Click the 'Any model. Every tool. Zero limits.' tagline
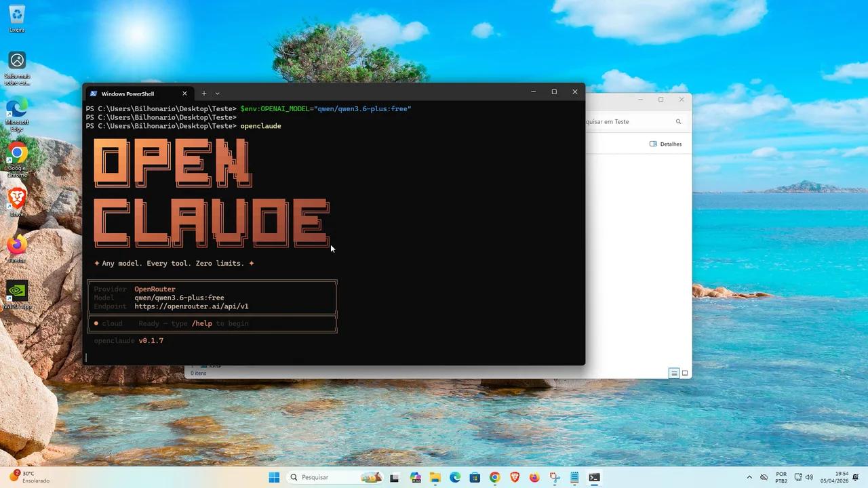Image resolution: width=868 pixels, height=488 pixels. [174, 263]
